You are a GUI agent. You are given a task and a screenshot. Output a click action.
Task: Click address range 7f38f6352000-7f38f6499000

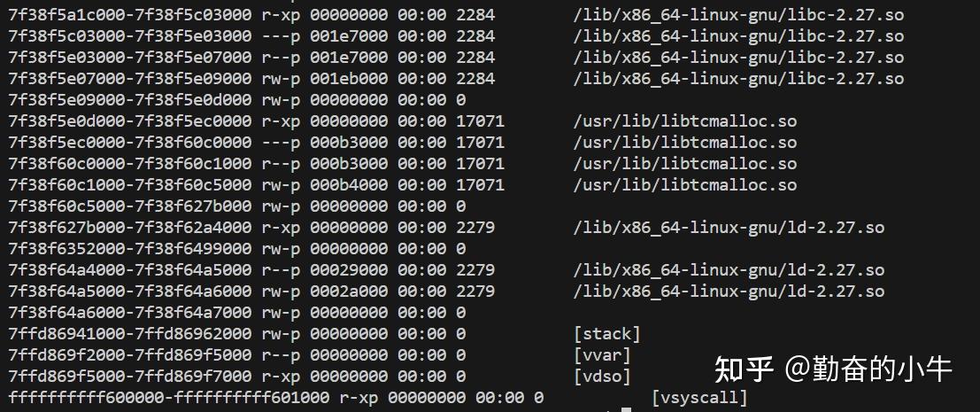tap(130, 249)
